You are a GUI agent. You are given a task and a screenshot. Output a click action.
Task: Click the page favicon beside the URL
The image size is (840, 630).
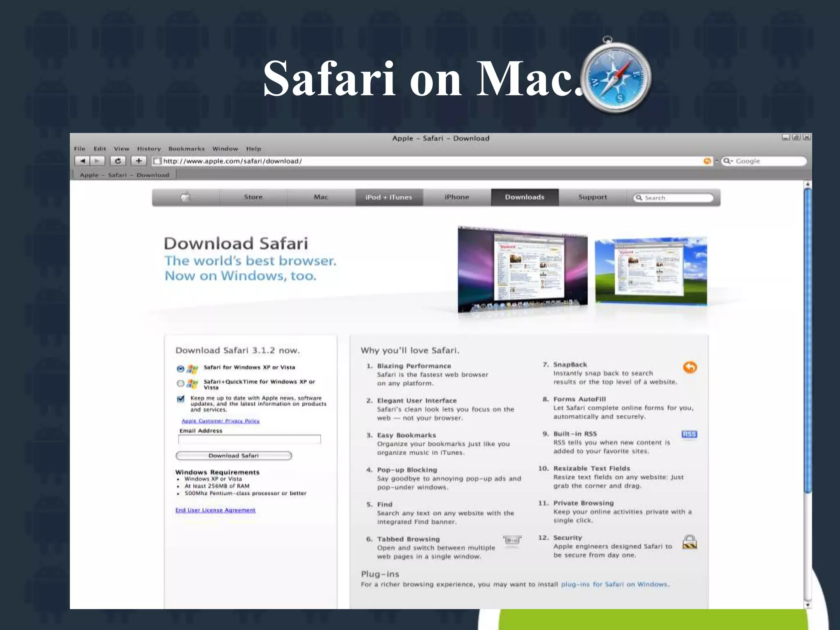(157, 161)
